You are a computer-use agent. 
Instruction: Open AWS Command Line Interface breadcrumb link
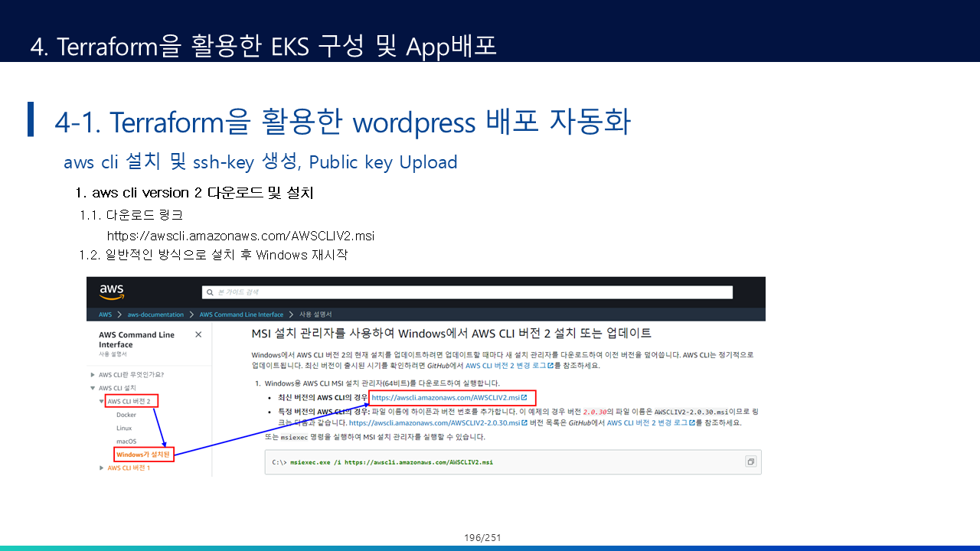click(x=241, y=315)
